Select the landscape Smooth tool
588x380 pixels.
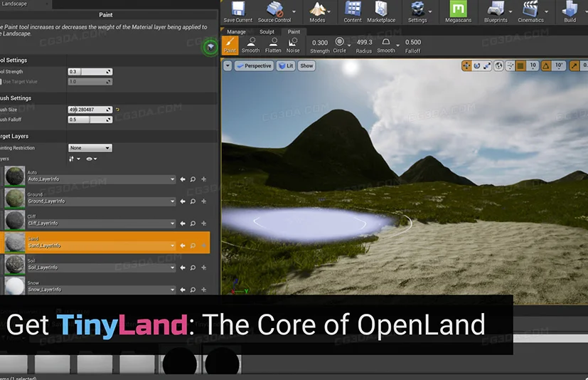coord(250,46)
